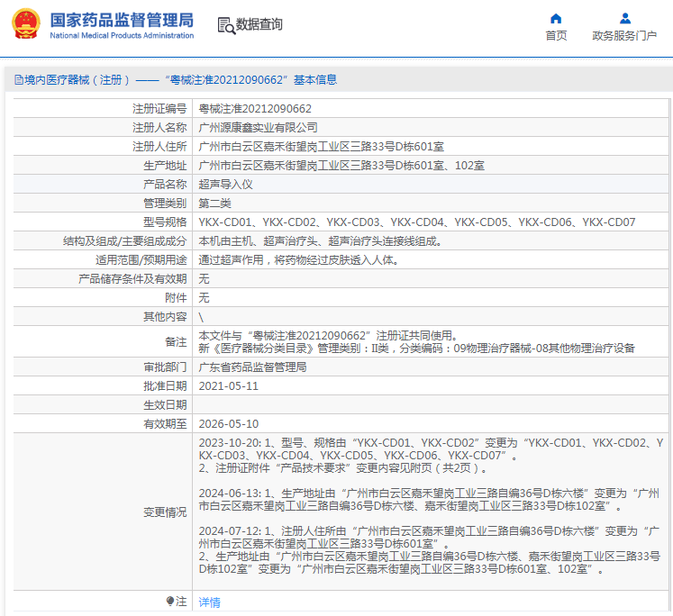Click National Medical Products Administration subtitle

pos(122,36)
